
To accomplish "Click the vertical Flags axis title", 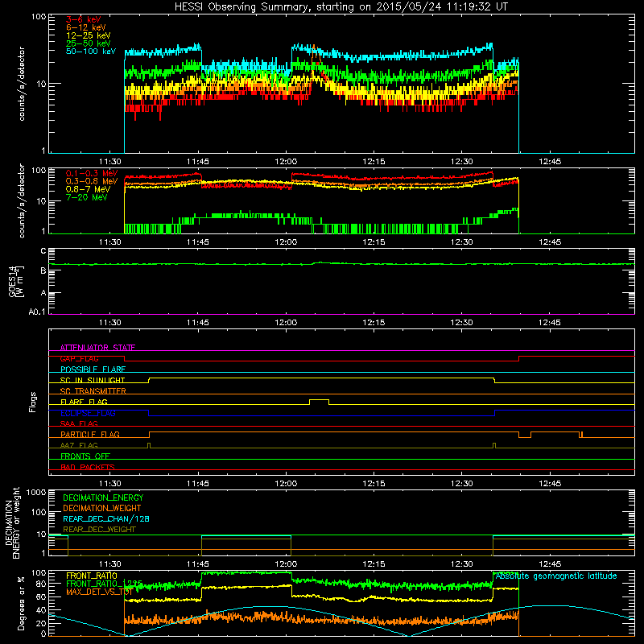I will click(32, 402).
